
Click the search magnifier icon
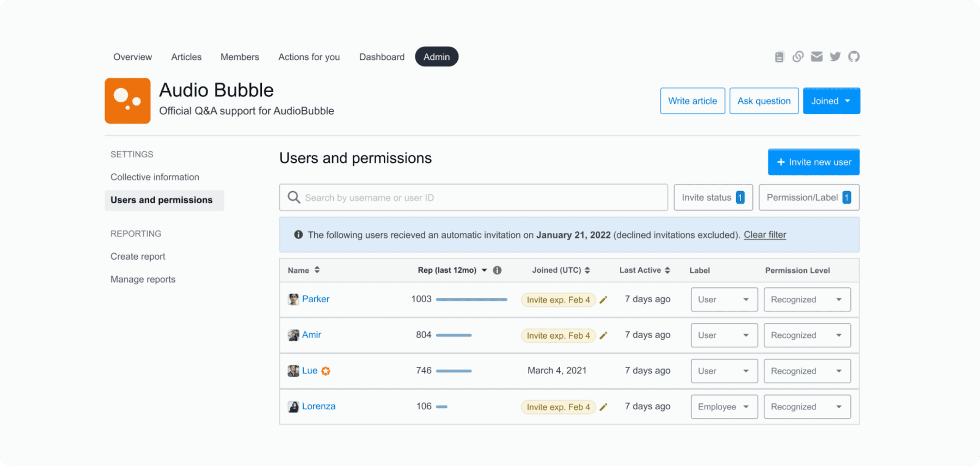pyautogui.click(x=294, y=197)
